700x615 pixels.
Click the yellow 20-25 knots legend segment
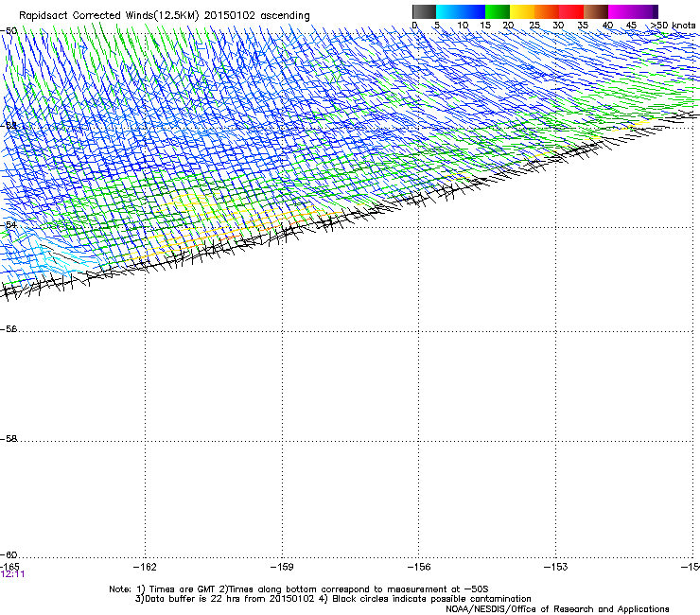coord(522,11)
